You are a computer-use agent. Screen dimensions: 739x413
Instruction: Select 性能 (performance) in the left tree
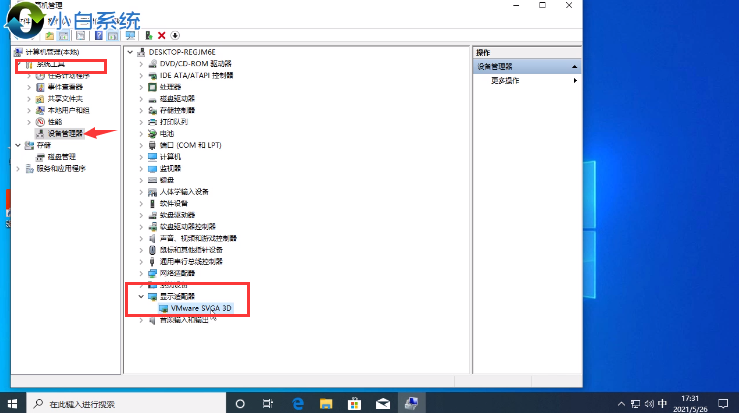point(55,122)
